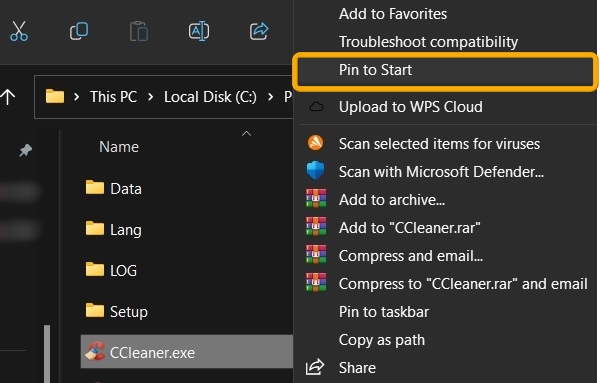Expand chevron after Local Disk (C:)

coord(271,97)
